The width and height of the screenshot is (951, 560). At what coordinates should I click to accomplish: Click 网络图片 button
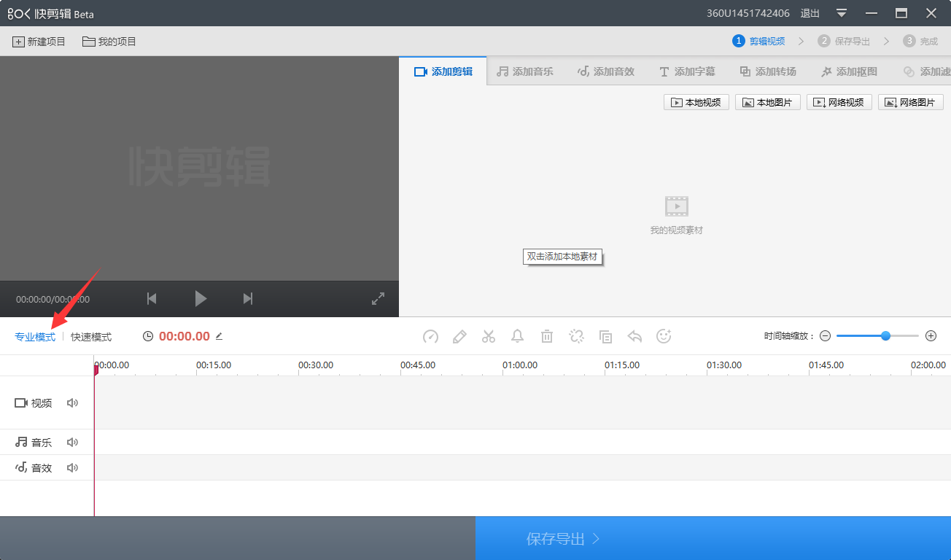tap(911, 102)
